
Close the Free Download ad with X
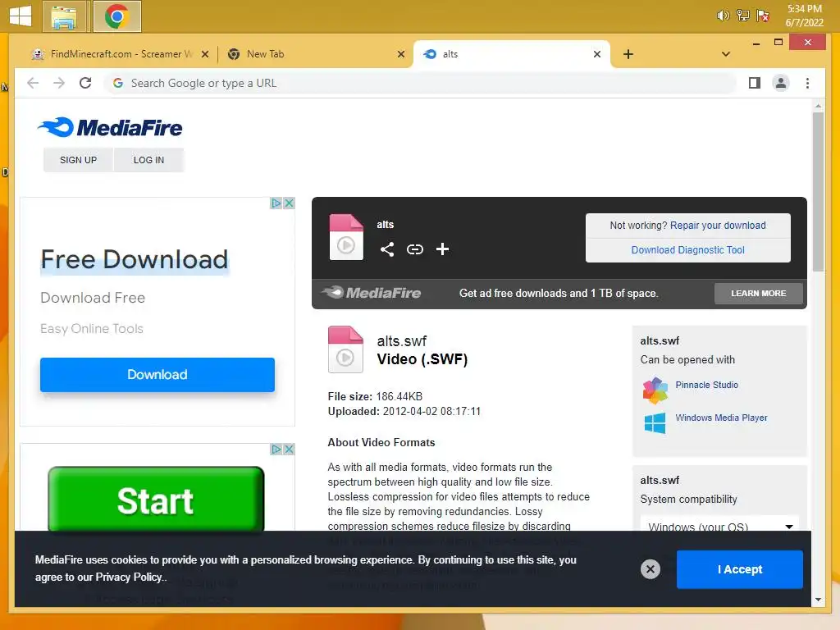point(289,203)
